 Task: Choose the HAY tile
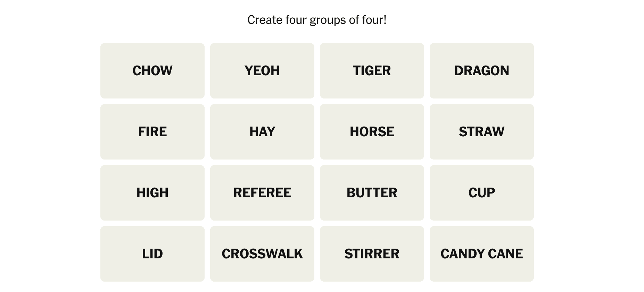pos(262,132)
